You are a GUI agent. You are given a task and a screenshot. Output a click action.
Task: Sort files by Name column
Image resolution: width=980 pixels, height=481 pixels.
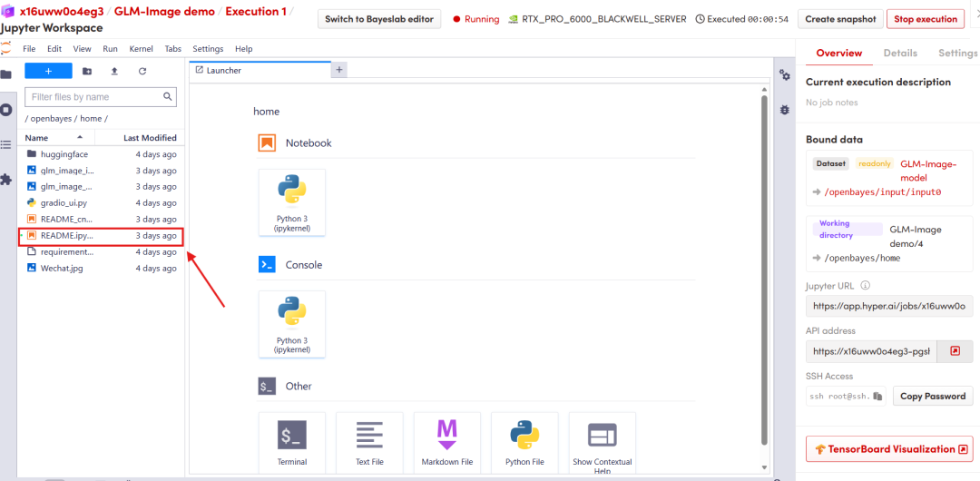[x=54, y=138]
